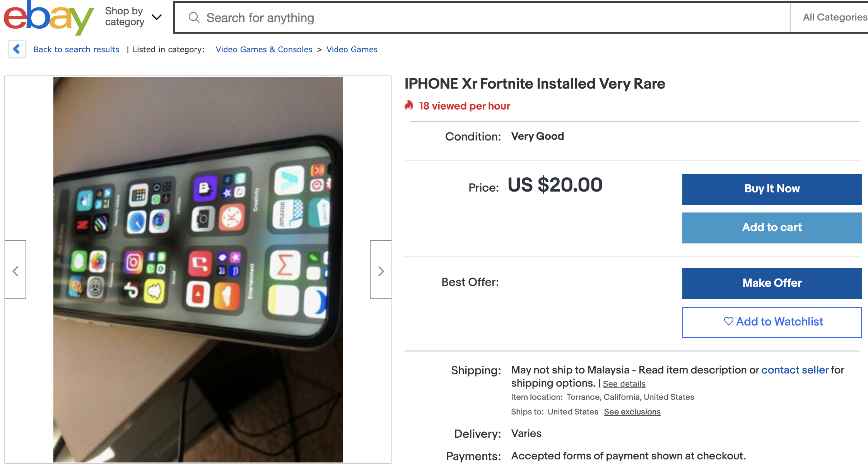Open See exclusions link
868x471 pixels.
tap(632, 412)
